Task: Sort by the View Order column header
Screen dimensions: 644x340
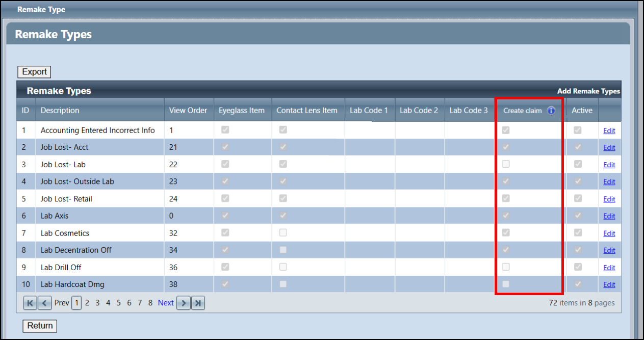Action: click(x=188, y=110)
